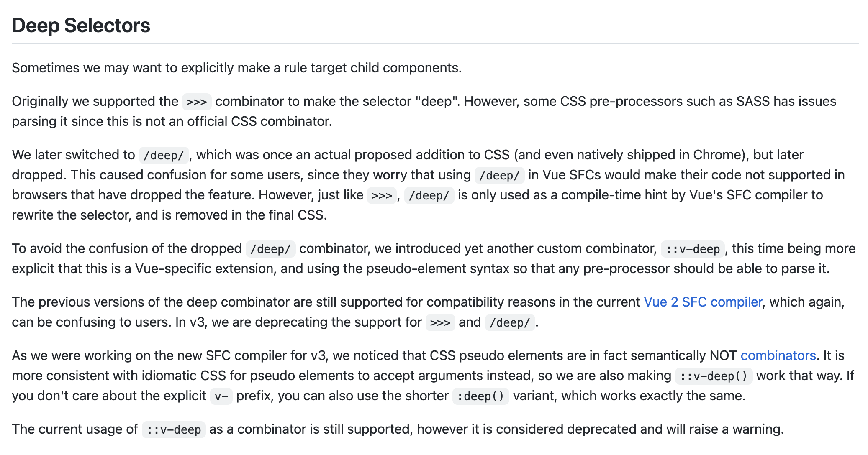
Task: Click /deep/ code before 'combinator, we introduced'
Action: pos(270,249)
